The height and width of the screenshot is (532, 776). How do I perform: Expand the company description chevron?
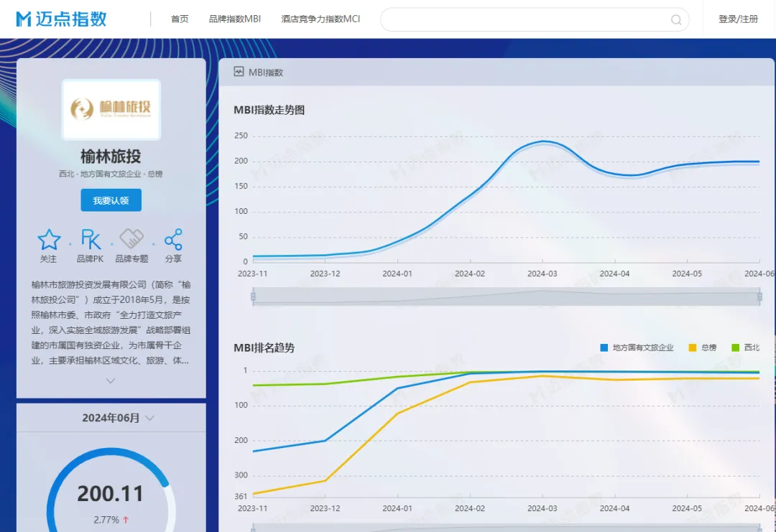point(111,381)
